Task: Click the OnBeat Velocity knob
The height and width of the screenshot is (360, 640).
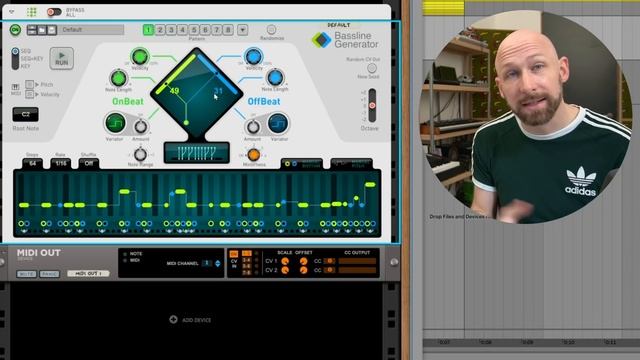Action: click(x=140, y=57)
